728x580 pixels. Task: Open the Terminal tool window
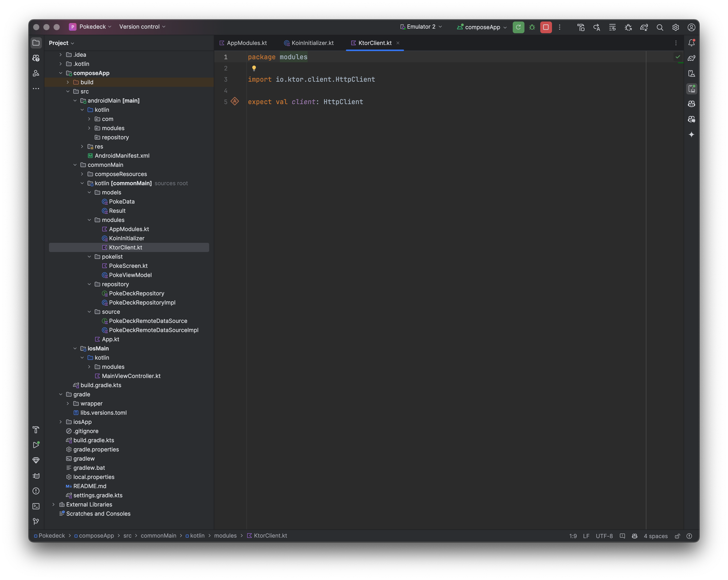click(x=36, y=506)
